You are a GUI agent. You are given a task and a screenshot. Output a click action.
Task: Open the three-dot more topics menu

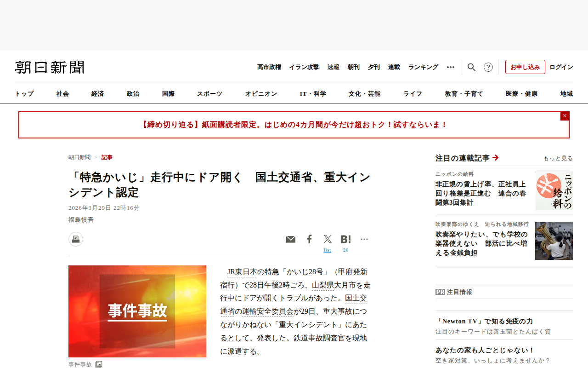[451, 67]
